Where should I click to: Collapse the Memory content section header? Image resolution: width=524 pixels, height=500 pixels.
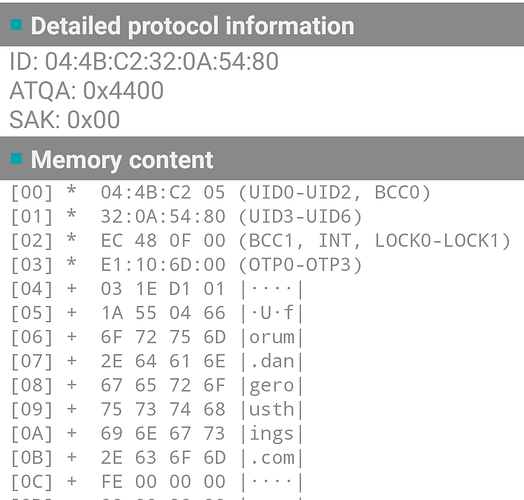[x=262, y=158]
